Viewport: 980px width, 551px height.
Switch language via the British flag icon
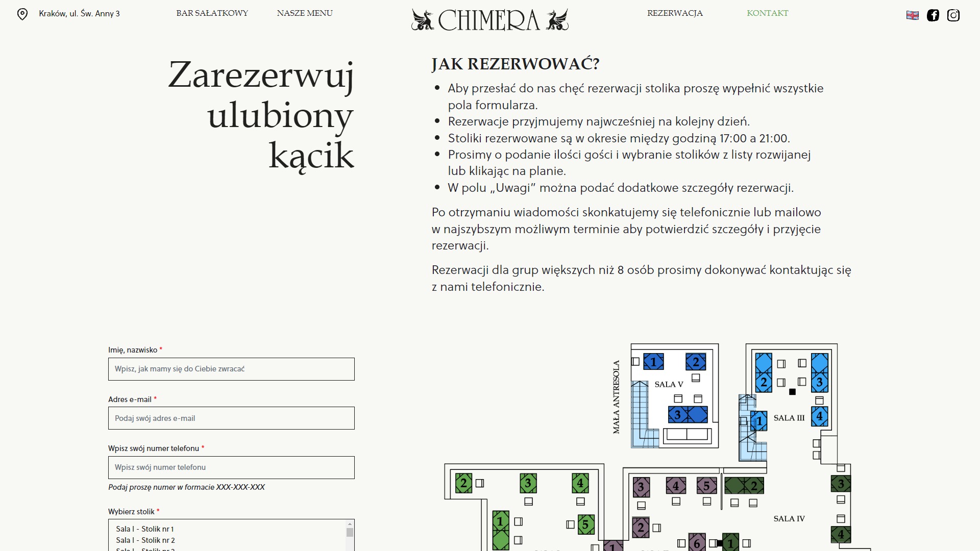(913, 15)
